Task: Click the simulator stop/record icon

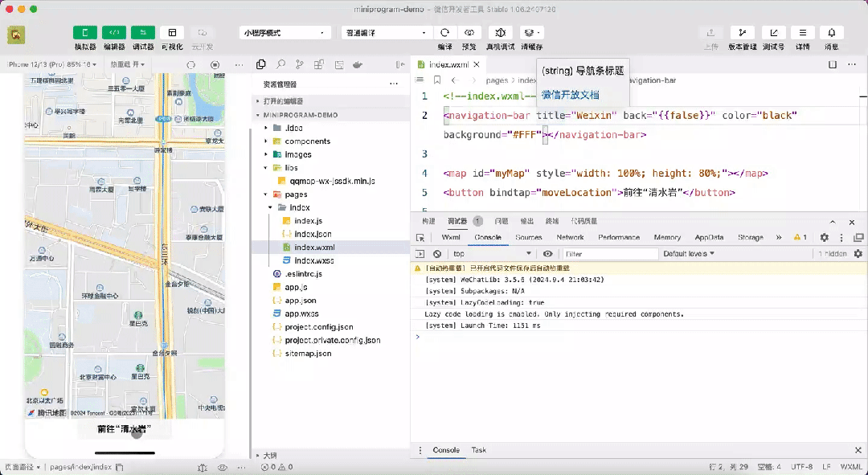Action: (x=215, y=65)
